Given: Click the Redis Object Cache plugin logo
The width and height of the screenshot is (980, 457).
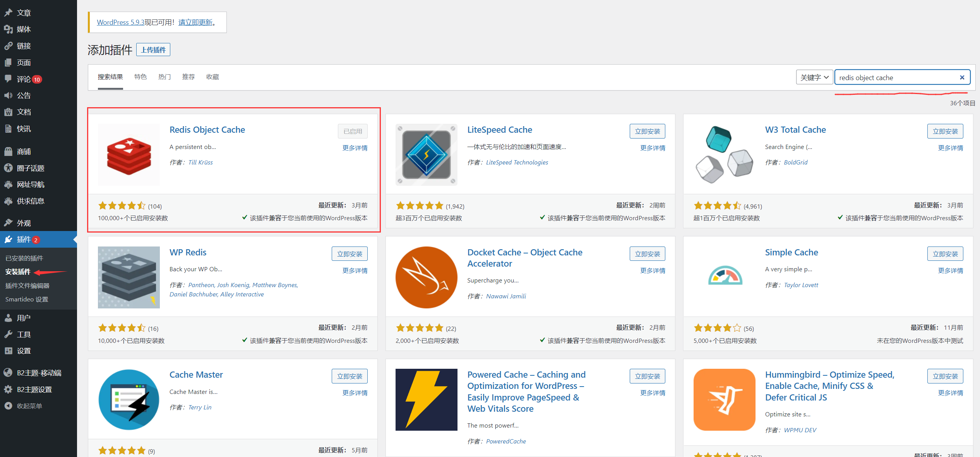Looking at the screenshot, I should click(x=128, y=155).
